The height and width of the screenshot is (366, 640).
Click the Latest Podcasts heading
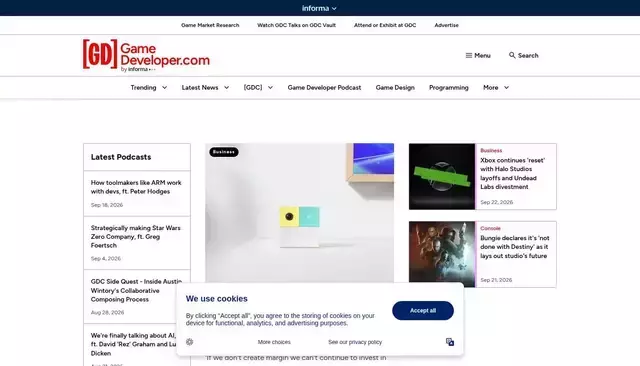click(x=121, y=157)
